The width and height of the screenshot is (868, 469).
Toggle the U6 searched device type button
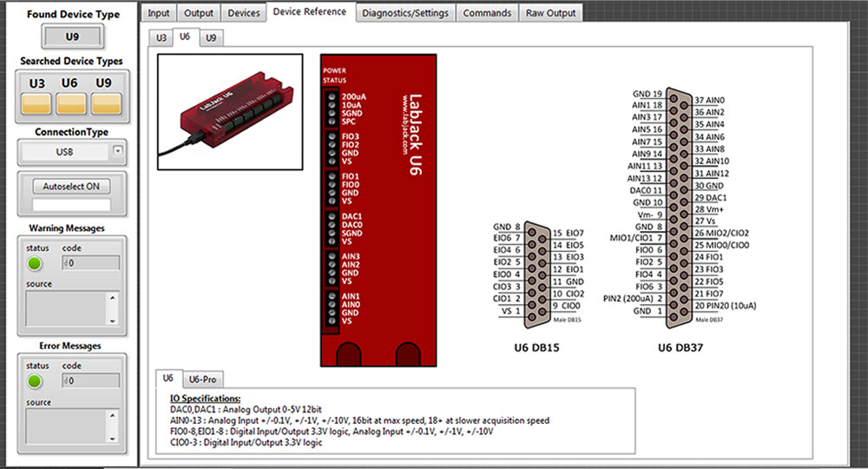click(71, 103)
